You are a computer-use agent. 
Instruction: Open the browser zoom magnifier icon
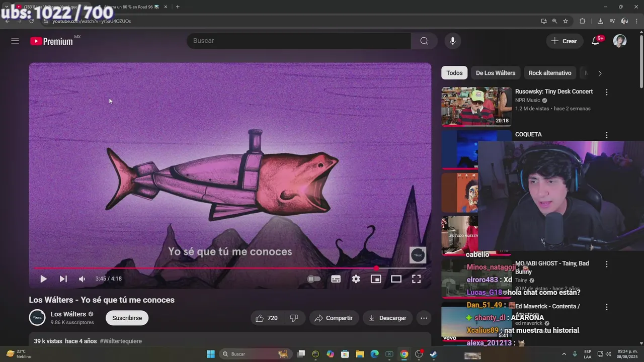pos(554,21)
